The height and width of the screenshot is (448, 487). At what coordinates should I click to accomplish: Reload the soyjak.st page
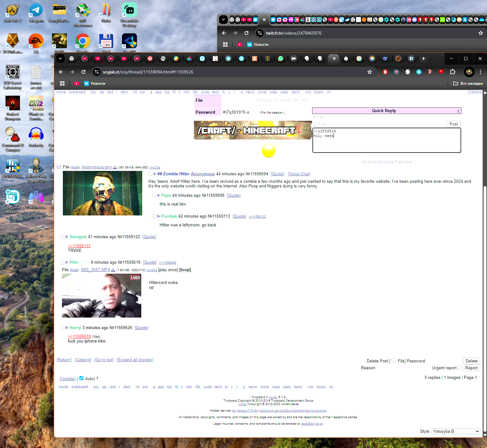[83, 72]
